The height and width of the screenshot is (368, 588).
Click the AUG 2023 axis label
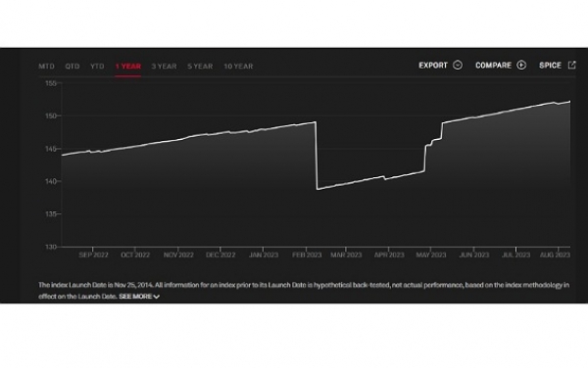pos(555,254)
